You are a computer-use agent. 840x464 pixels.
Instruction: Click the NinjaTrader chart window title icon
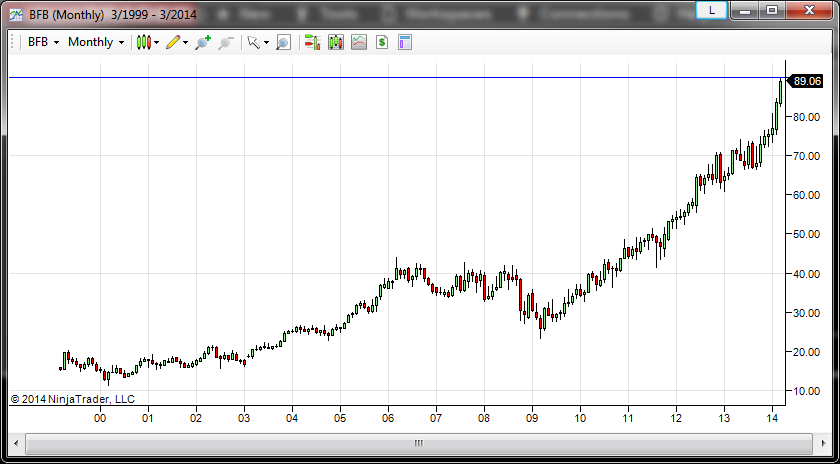(17, 14)
